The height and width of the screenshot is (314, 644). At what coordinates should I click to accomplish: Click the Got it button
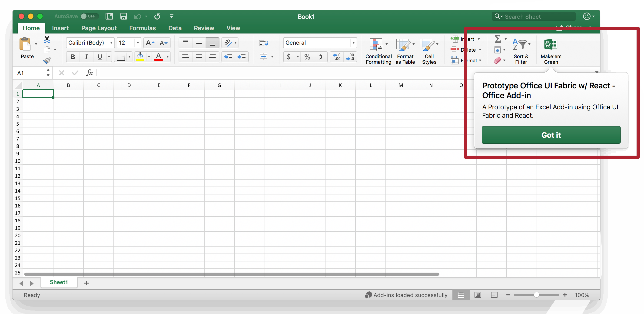point(551,135)
